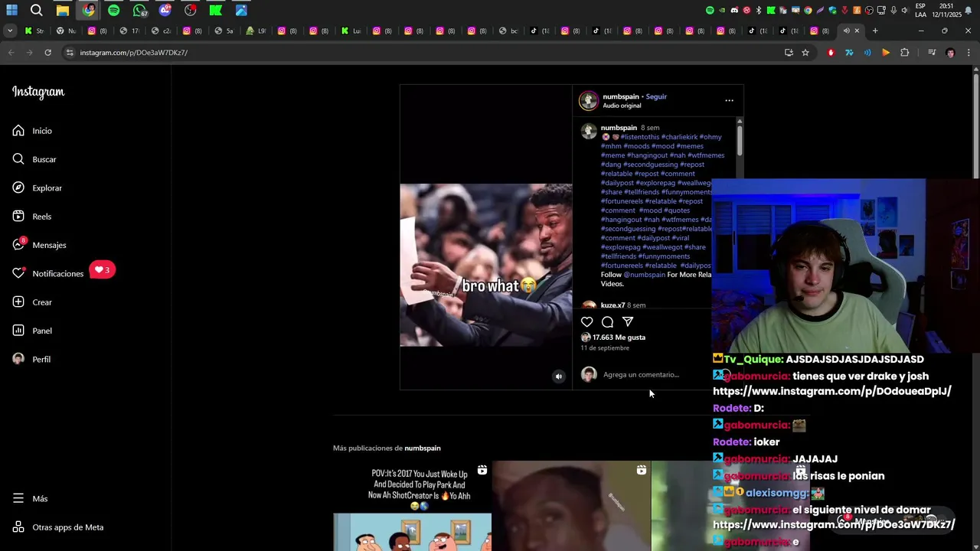Bookmark this page with the star
The height and width of the screenshot is (551, 980).
[805, 53]
